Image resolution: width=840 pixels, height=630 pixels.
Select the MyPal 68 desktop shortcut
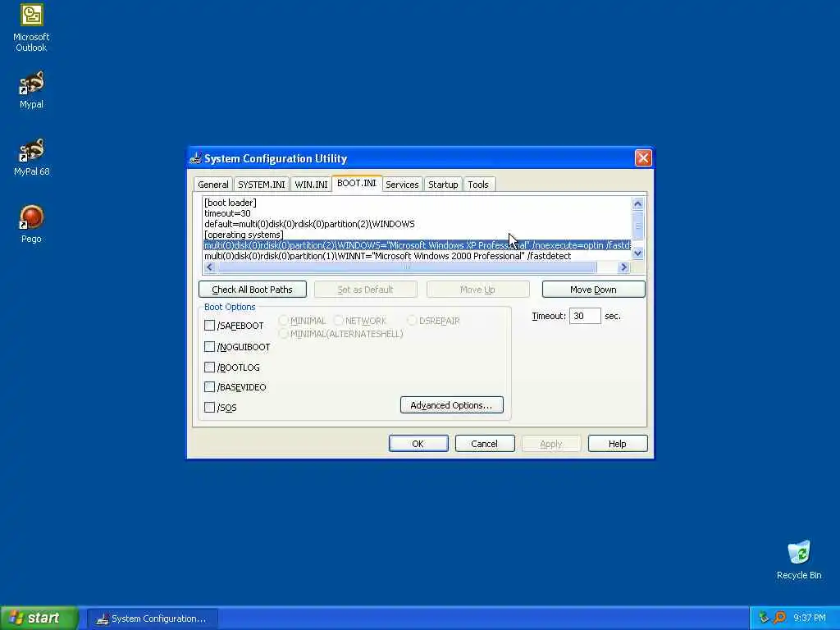pyautogui.click(x=32, y=157)
